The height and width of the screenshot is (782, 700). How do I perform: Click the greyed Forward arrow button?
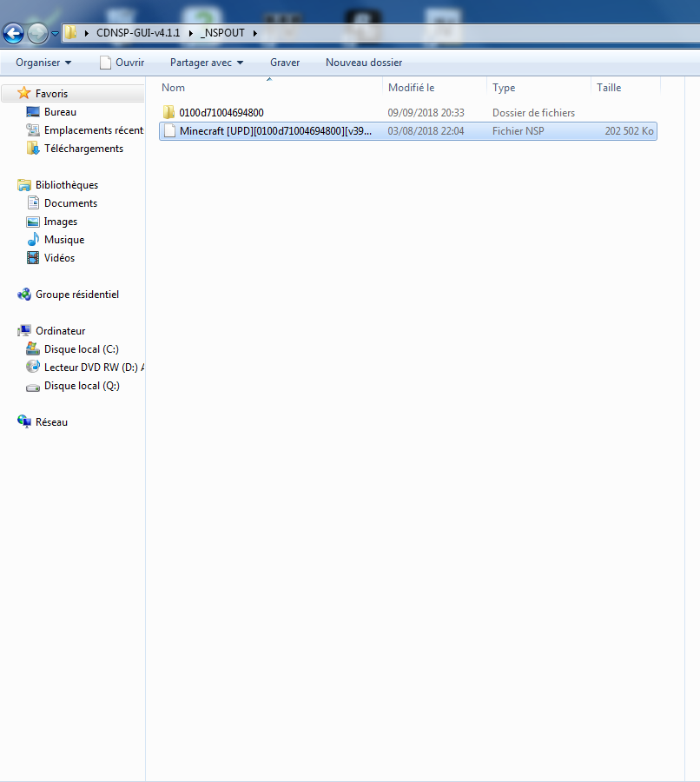[x=37, y=33]
